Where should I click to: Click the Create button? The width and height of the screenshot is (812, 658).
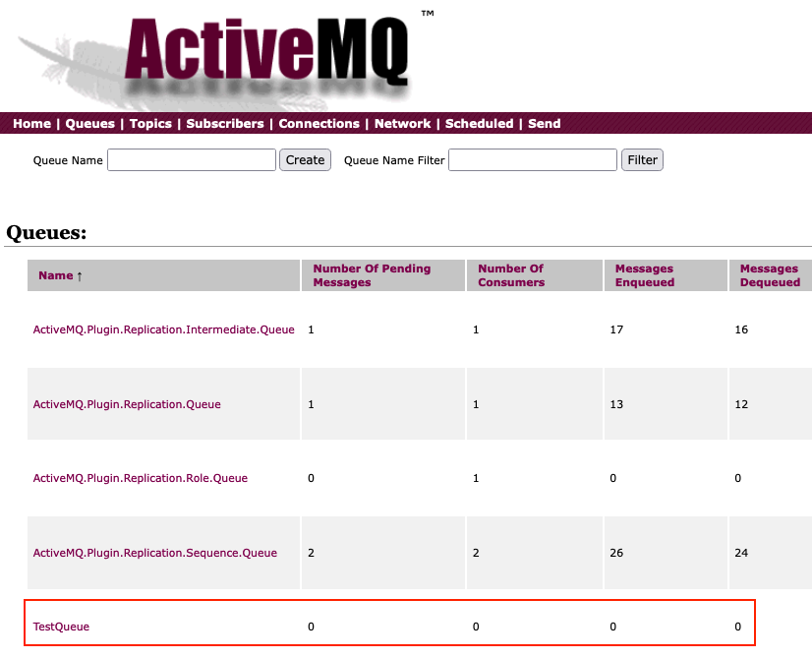305,159
